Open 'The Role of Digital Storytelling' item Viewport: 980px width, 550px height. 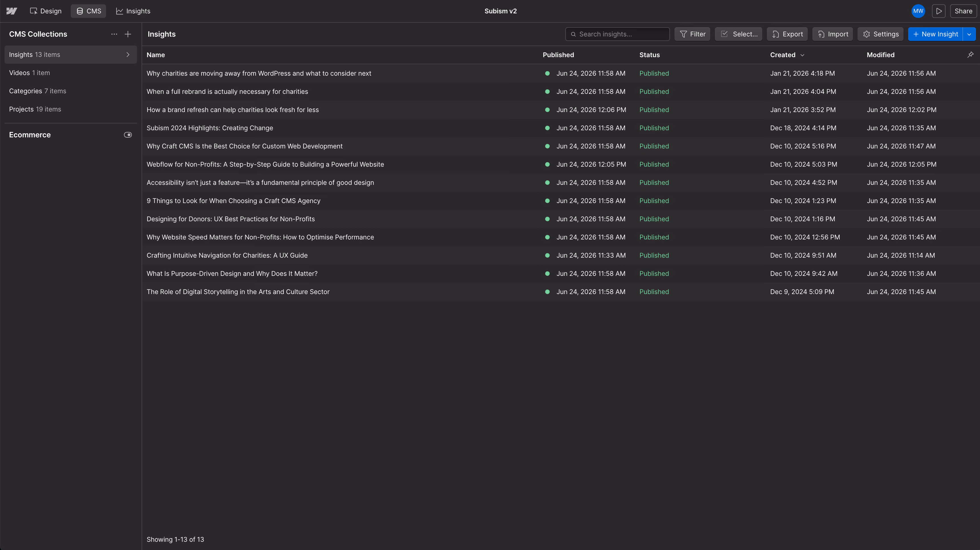(238, 292)
